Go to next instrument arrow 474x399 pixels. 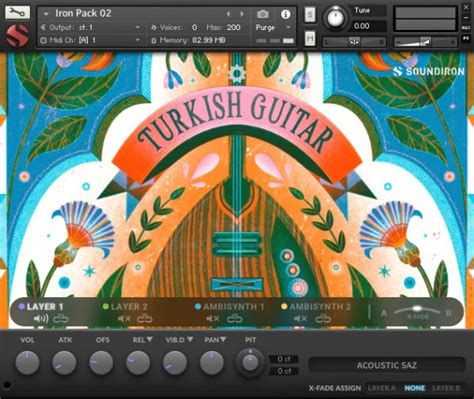tap(242, 14)
